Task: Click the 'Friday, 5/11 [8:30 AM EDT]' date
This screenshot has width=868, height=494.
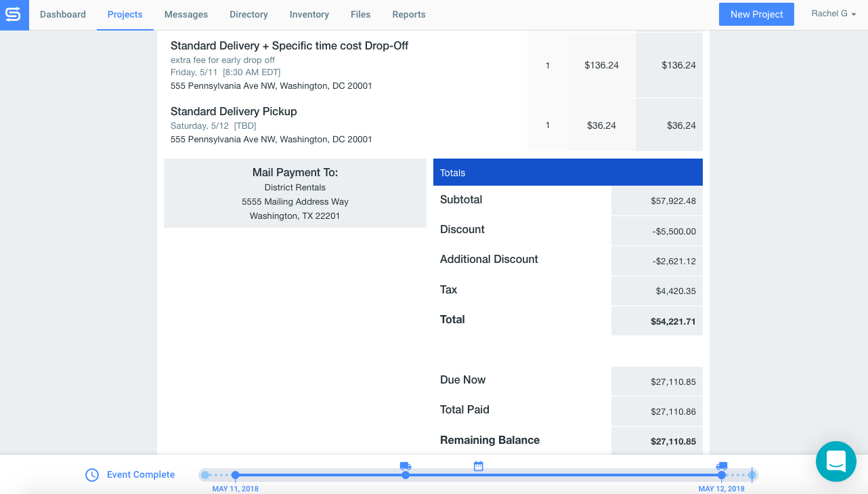Action: pyautogui.click(x=225, y=72)
